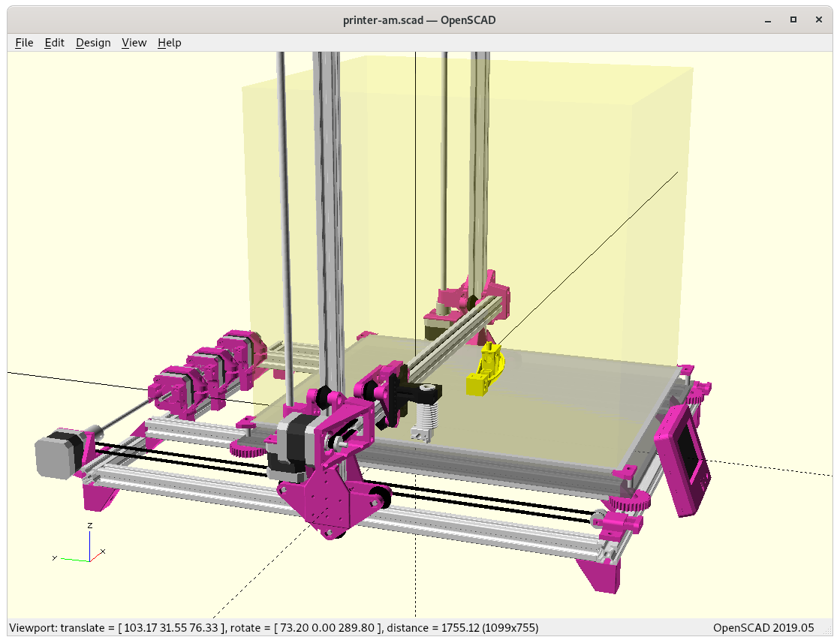The height and width of the screenshot is (643, 840).
Task: Click the pink front-right frame foot
Action: point(601,574)
